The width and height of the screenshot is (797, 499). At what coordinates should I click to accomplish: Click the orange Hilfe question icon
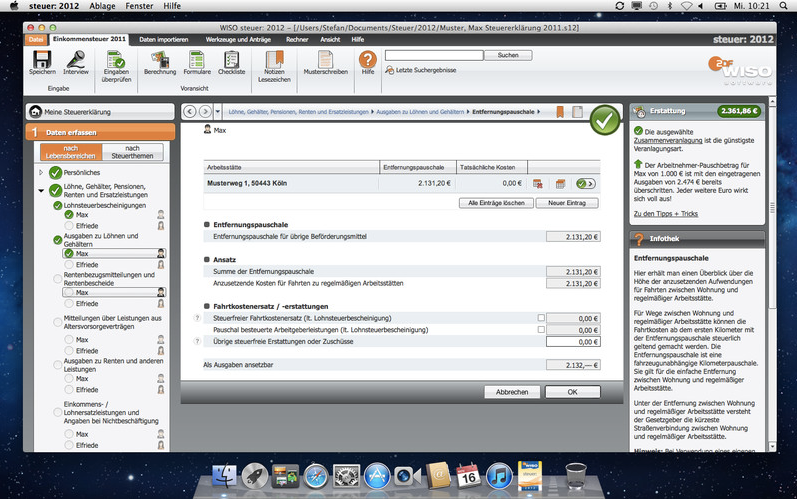(x=367, y=59)
